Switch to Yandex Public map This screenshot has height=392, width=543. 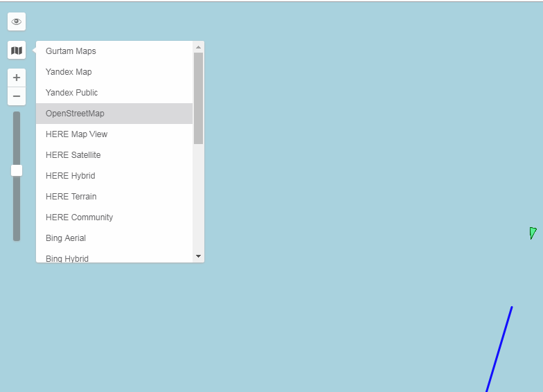(x=71, y=93)
